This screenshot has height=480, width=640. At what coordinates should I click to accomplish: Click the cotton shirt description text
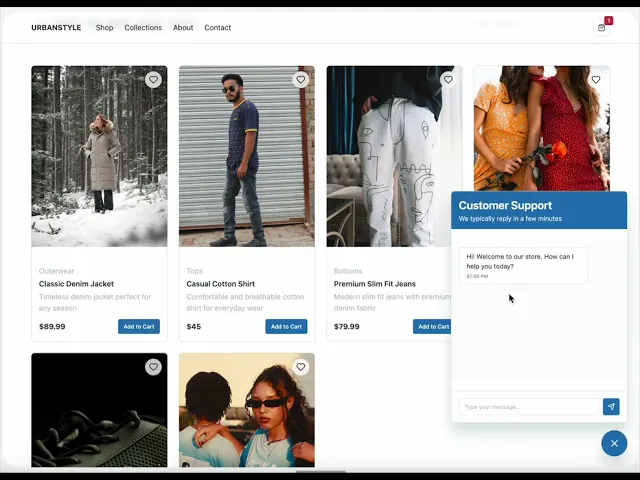(245, 302)
